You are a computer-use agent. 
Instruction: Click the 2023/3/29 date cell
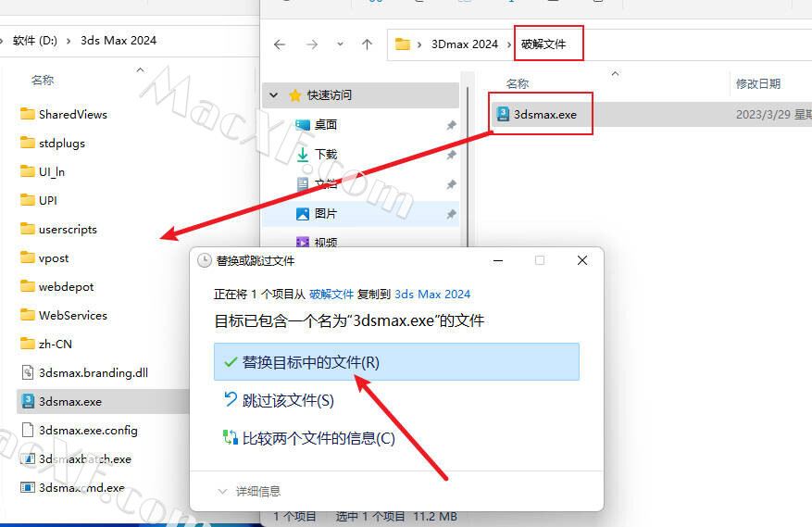[x=774, y=115]
